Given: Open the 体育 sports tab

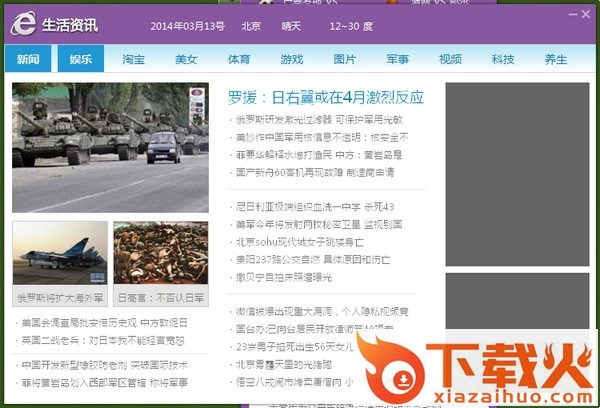Looking at the screenshot, I should 239,60.
